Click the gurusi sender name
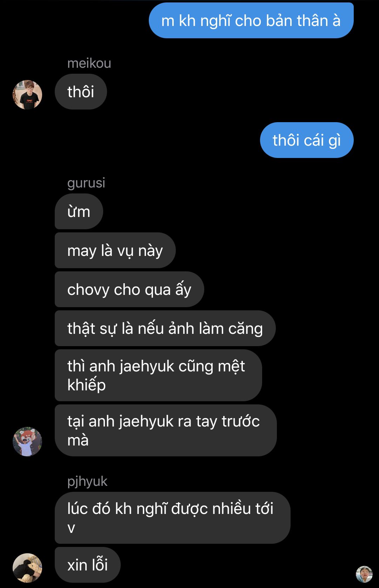Screen dimensions: 379x588 click(86, 183)
